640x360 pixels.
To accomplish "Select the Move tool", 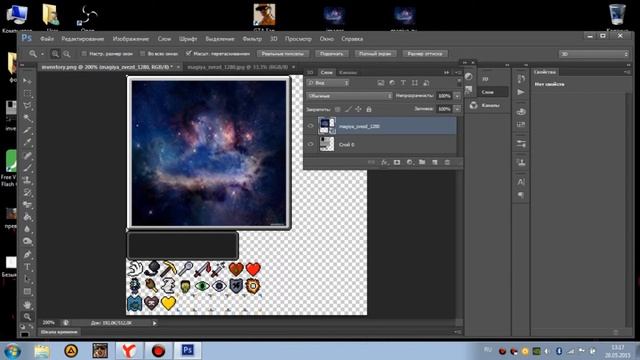I will 27,81.
